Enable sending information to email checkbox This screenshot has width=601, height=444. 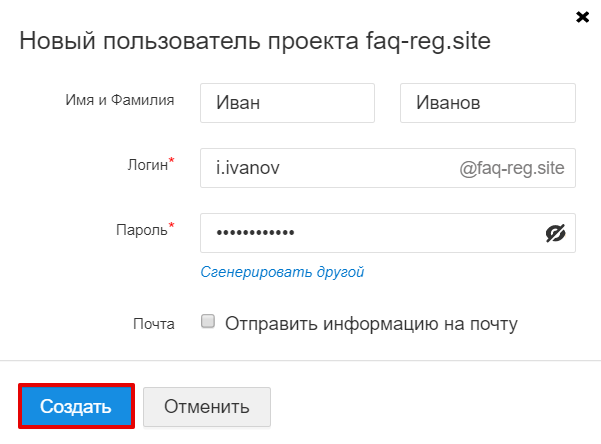pos(208,323)
